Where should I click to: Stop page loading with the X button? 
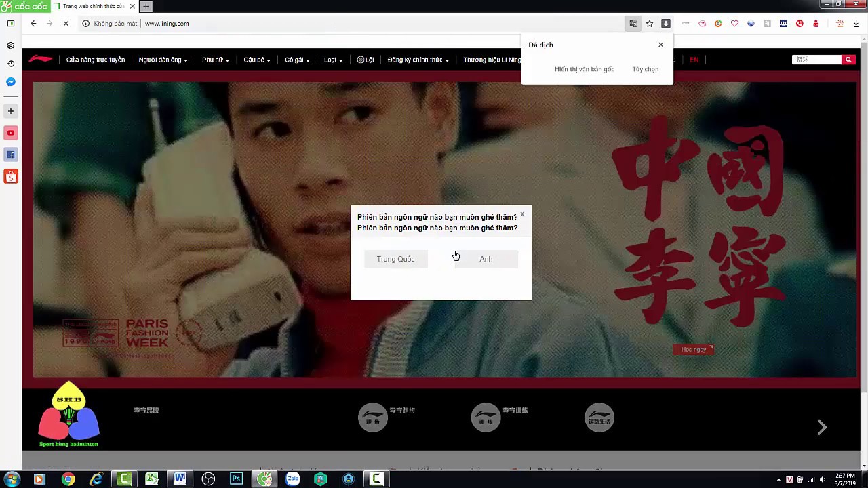pos(66,23)
